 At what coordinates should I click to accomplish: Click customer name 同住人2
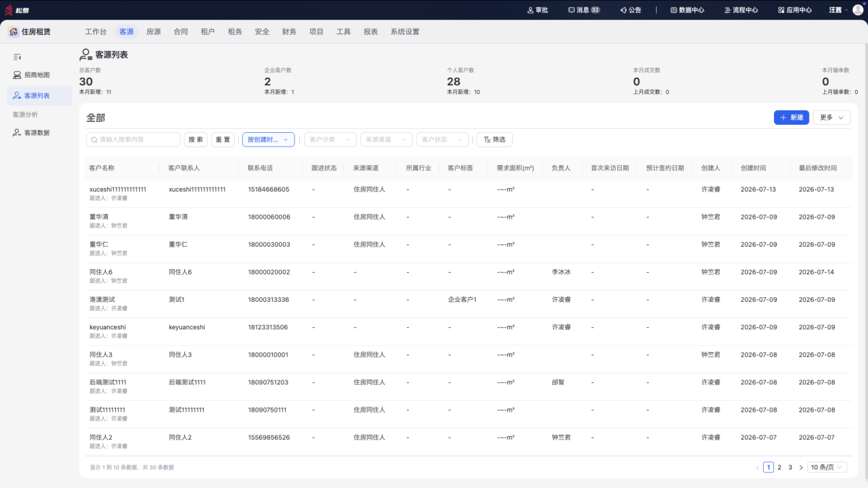click(101, 438)
